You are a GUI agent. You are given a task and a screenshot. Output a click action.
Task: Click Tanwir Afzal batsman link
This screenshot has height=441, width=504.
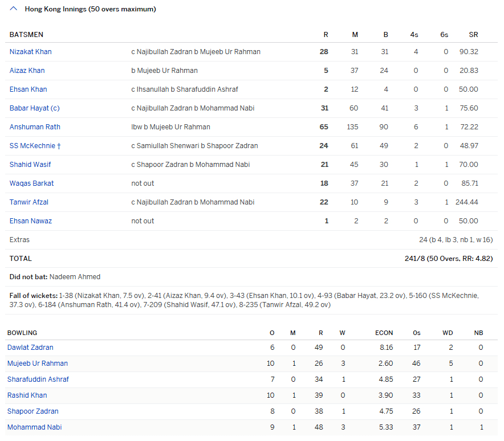[30, 202]
